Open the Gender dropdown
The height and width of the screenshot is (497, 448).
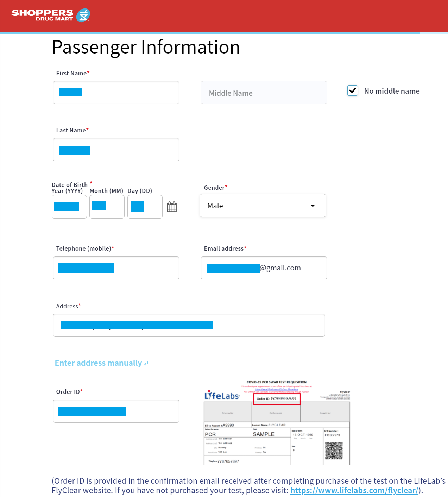[x=263, y=206]
